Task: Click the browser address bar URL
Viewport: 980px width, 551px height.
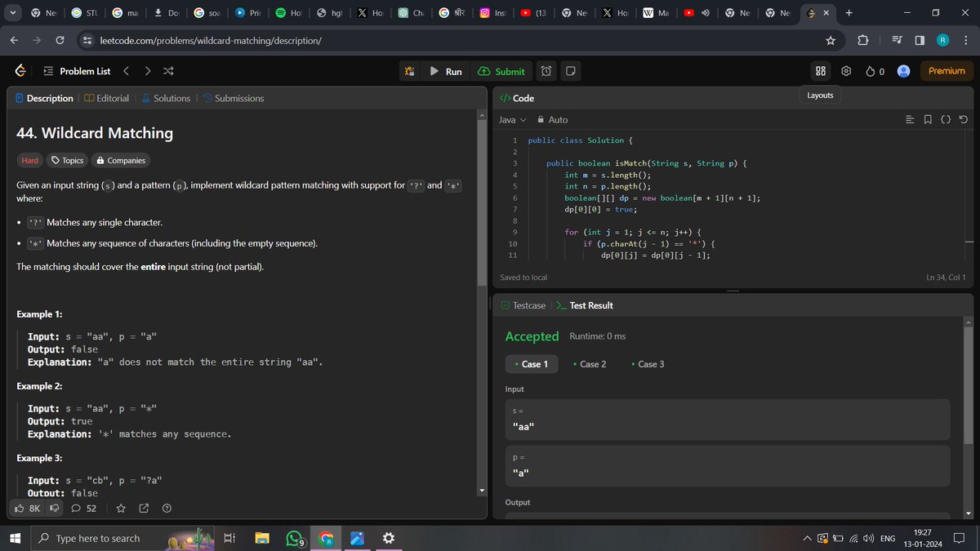Action: click(211, 41)
